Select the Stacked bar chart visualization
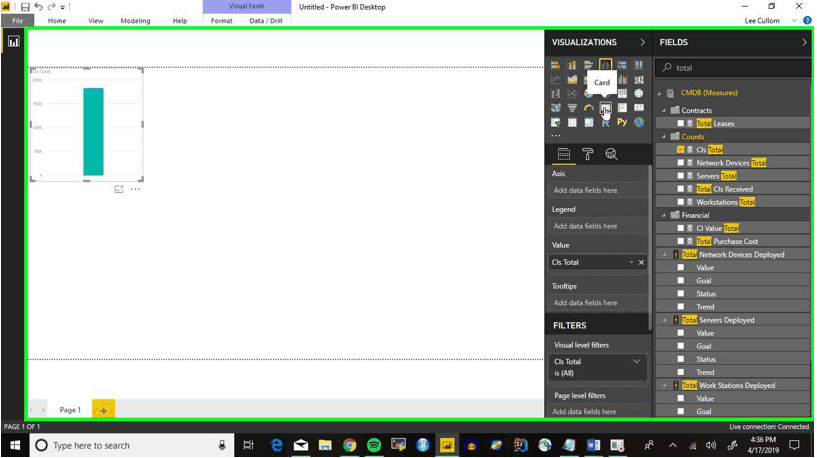The width and height of the screenshot is (817, 458). point(555,65)
